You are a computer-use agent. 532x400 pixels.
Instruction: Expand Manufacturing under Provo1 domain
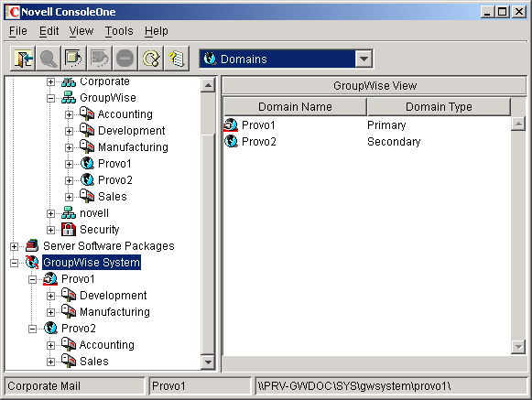[50, 312]
